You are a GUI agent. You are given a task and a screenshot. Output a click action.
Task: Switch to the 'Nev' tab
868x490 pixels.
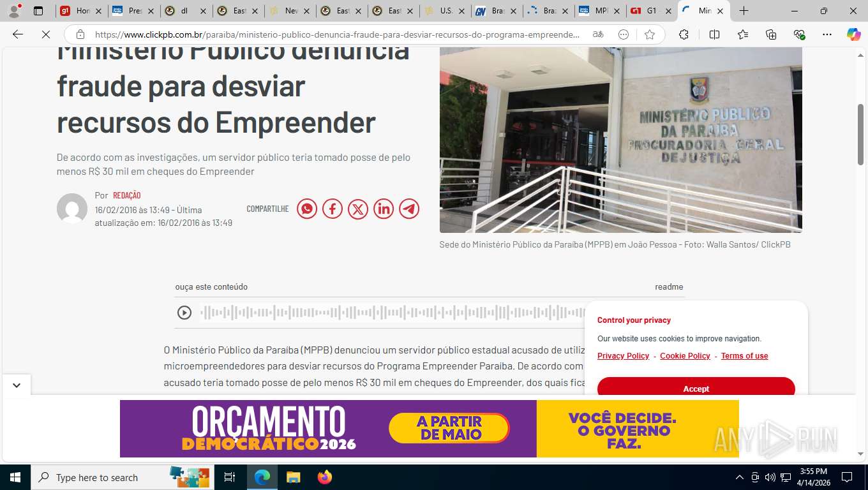[290, 11]
